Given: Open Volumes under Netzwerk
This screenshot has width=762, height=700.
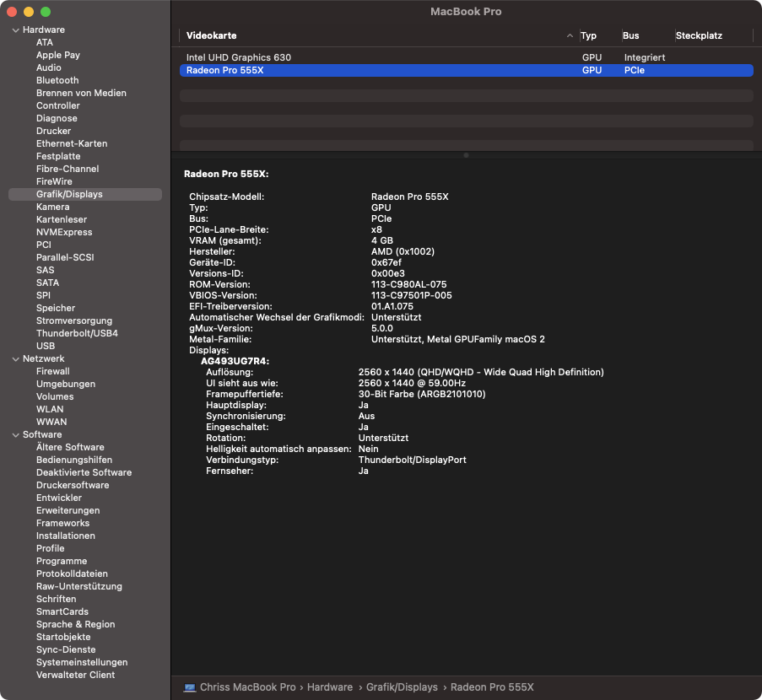Looking at the screenshot, I should (x=55, y=396).
